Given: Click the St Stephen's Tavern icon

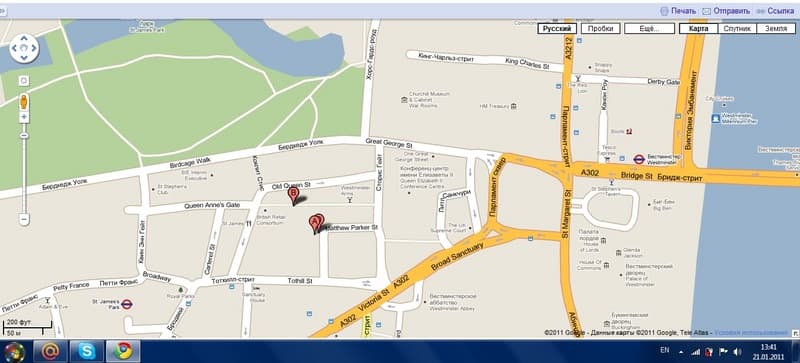Looking at the screenshot, I should [611, 182].
